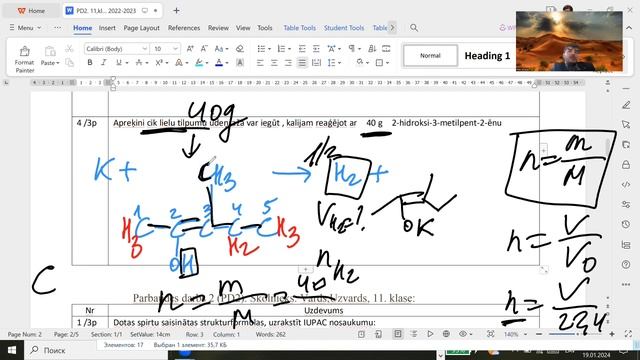This screenshot has height=360, width=640.
Task: Go to the WPS Home tab
Action: click(x=31, y=11)
